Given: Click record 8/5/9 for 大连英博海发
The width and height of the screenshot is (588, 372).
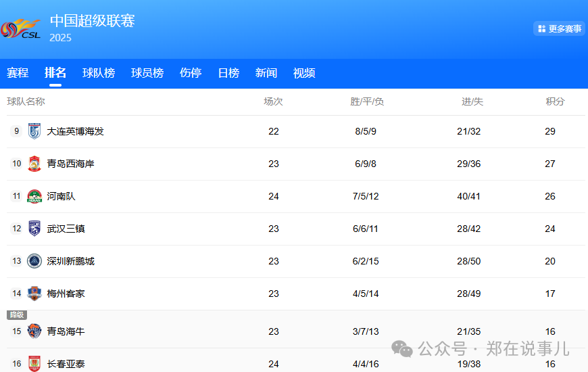Looking at the screenshot, I should pos(366,131).
